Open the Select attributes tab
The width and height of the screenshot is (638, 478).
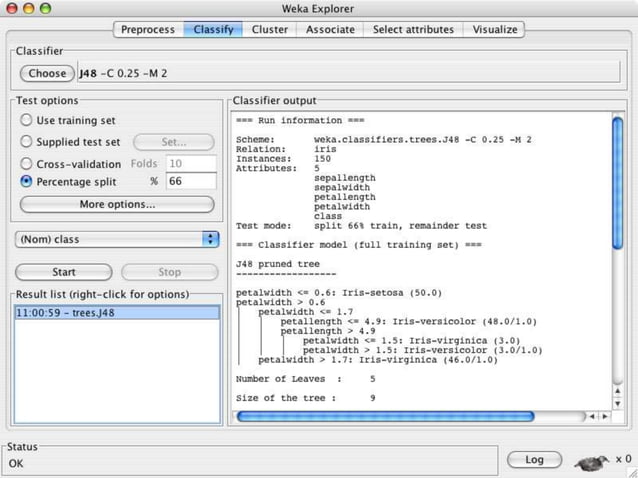click(413, 29)
